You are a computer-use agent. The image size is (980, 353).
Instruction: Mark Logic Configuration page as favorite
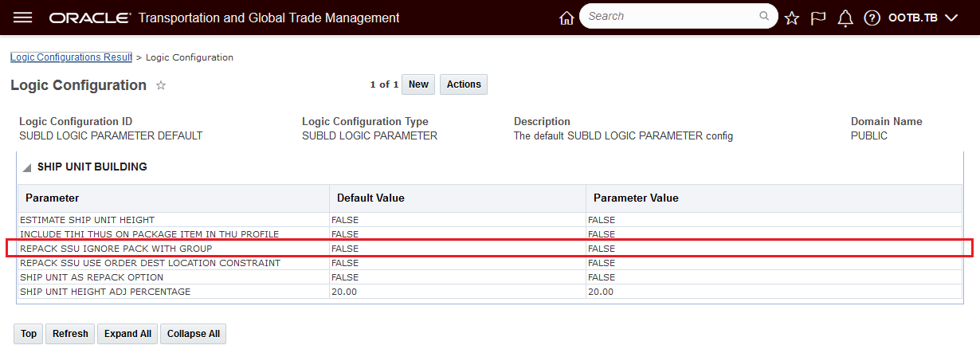[160, 85]
